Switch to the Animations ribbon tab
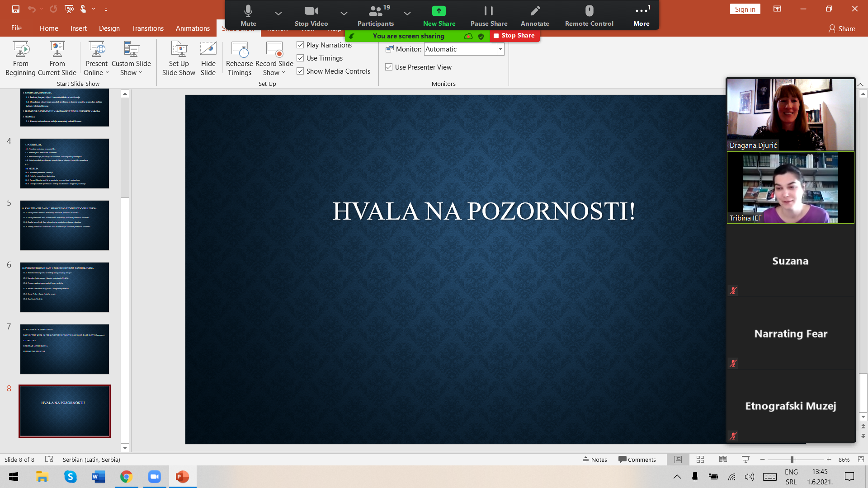The image size is (868, 488). pyautogui.click(x=193, y=28)
